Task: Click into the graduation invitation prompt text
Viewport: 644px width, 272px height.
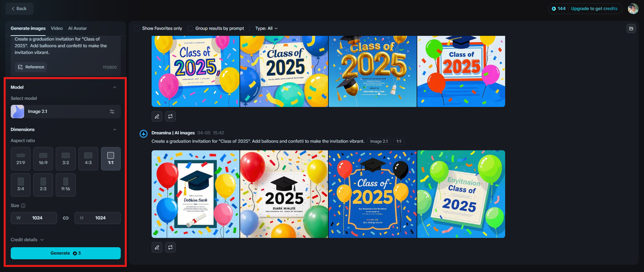Action: coord(61,46)
